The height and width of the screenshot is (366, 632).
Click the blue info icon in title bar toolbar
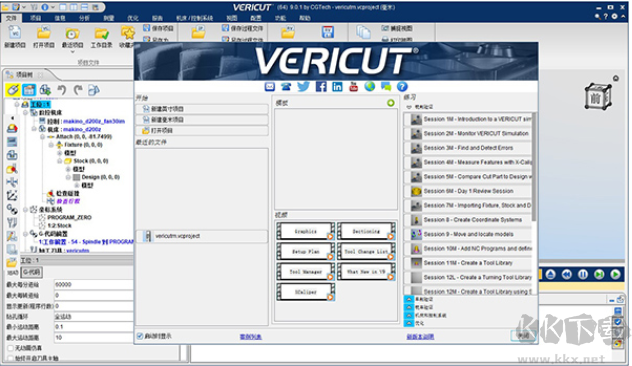(x=44, y=7)
